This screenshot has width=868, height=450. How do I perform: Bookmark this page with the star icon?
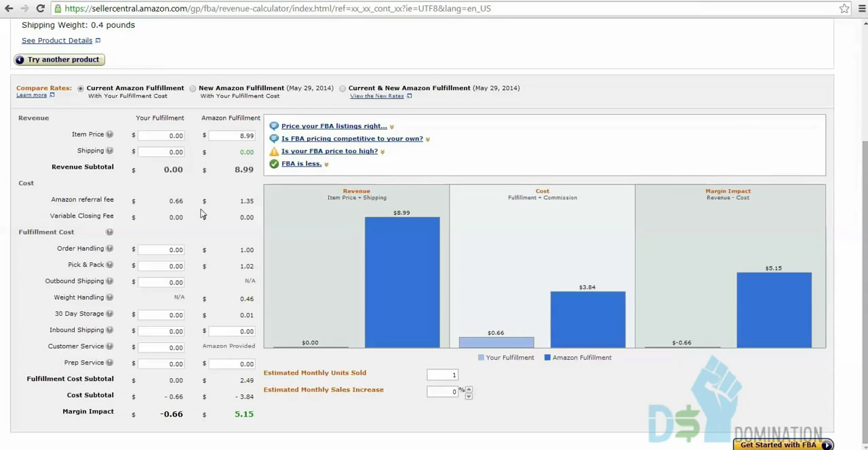844,8
